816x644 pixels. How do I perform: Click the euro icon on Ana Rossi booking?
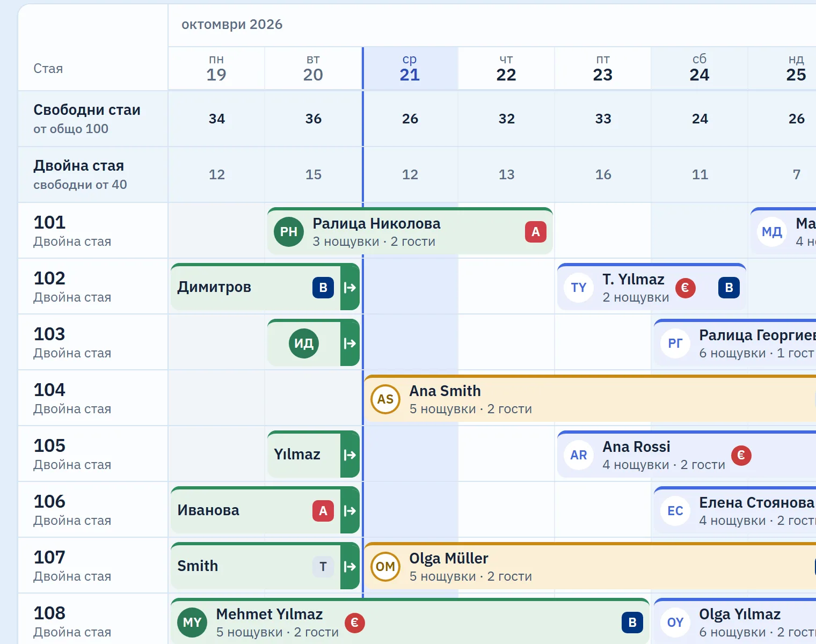click(x=741, y=455)
